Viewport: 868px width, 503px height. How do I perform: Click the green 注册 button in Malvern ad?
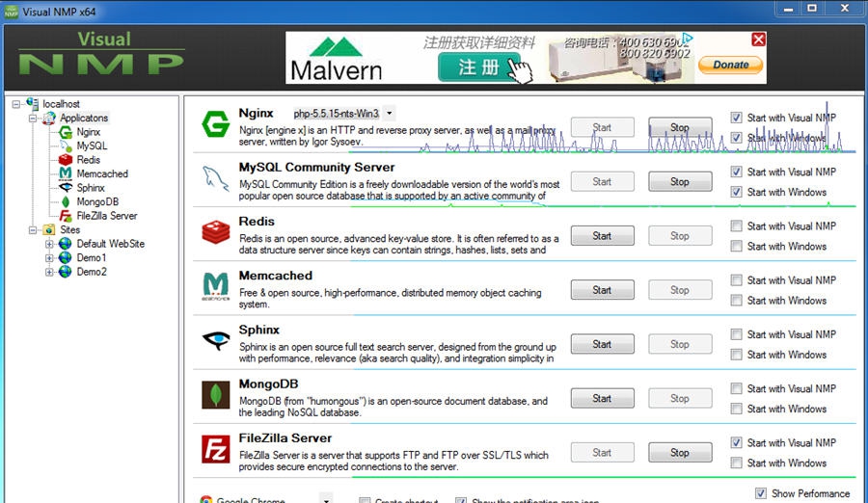[478, 67]
